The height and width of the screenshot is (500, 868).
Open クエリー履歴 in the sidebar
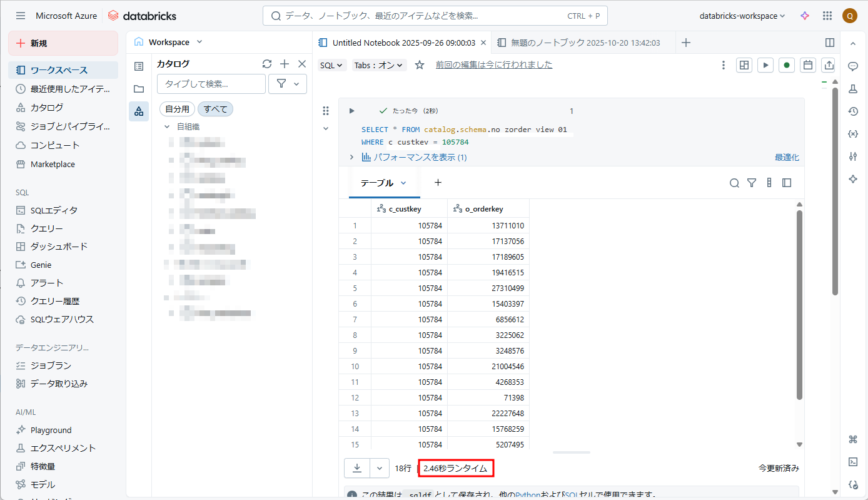55,301
